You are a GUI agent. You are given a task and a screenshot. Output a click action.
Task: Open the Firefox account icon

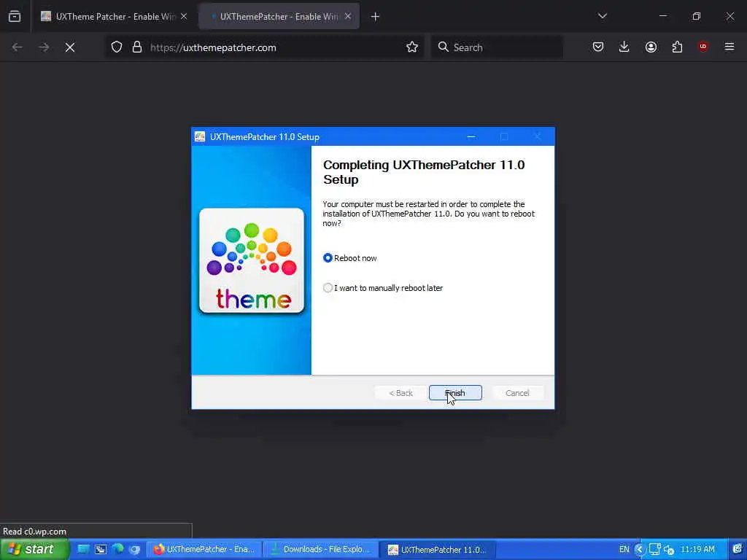tap(651, 47)
